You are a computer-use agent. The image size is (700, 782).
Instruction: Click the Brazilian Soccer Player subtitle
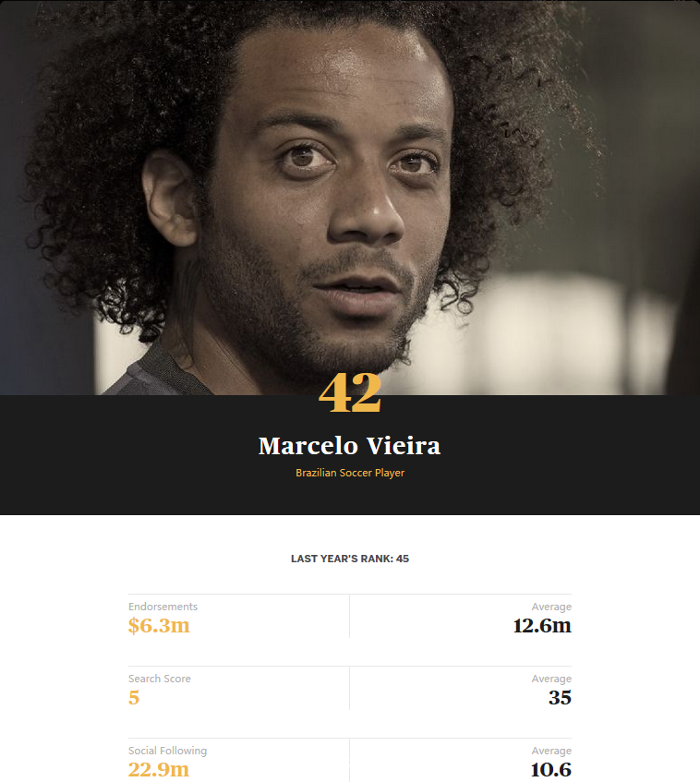pos(350,473)
